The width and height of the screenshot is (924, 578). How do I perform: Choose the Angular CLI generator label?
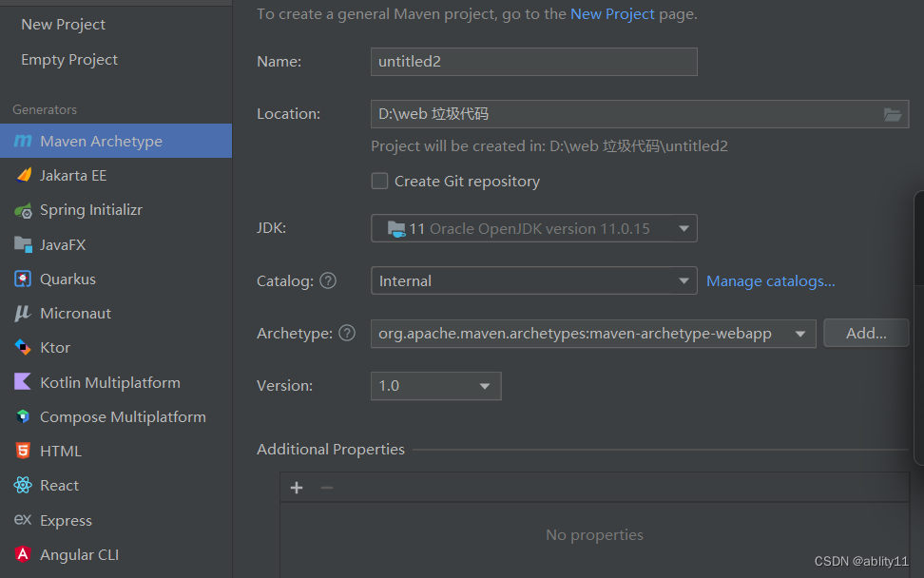79,554
